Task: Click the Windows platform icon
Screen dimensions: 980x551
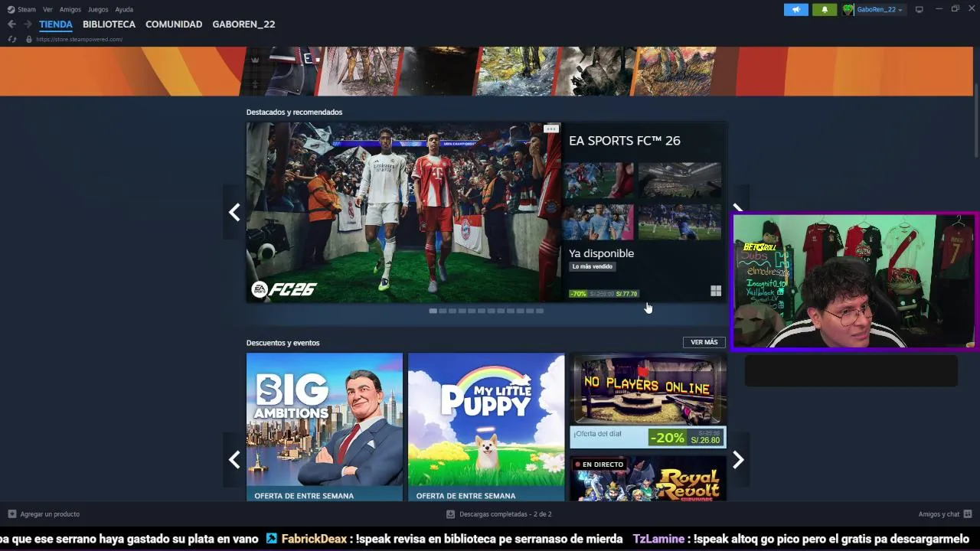Action: coord(716,291)
